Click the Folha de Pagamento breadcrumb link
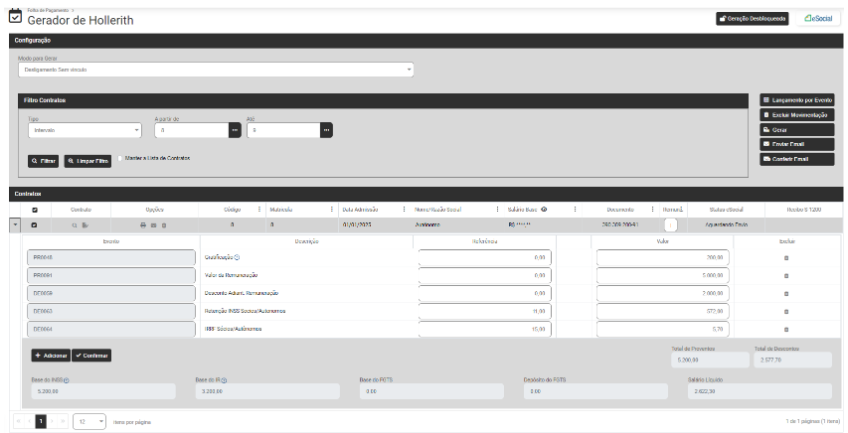 tap(48, 10)
